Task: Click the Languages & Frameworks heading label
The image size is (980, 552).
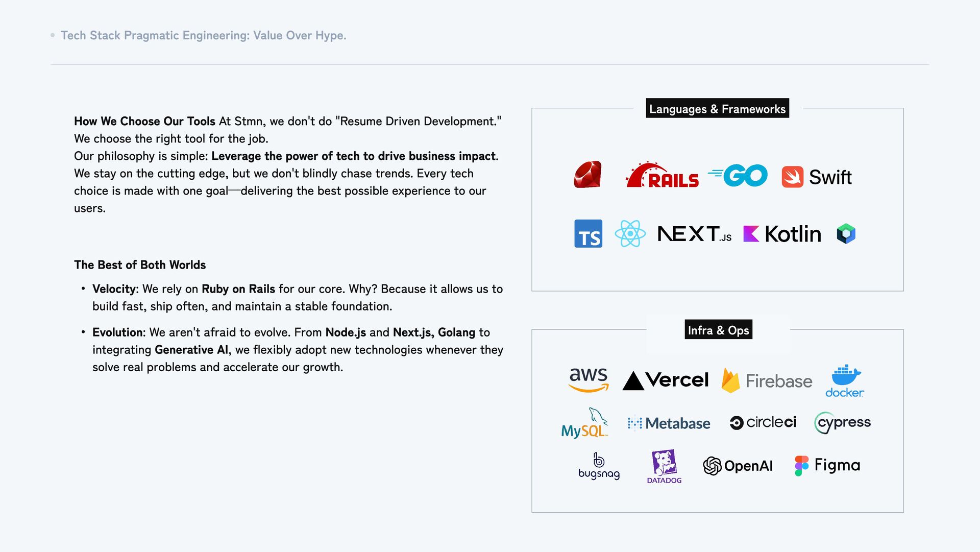Action: (x=717, y=109)
